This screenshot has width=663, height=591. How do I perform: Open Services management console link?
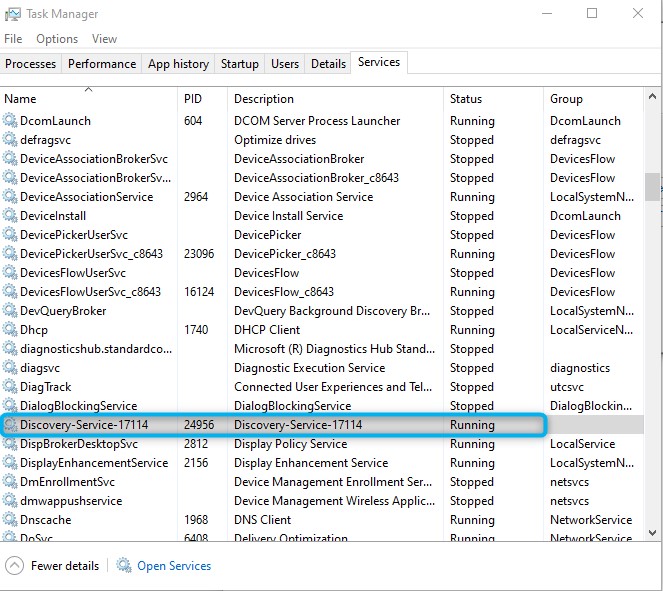tap(174, 566)
